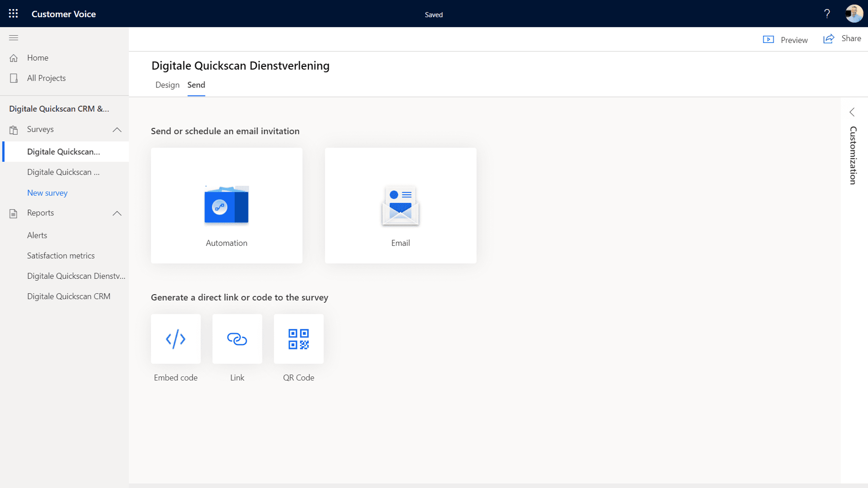
Task: Go to Home in navigation
Action: tap(38, 58)
